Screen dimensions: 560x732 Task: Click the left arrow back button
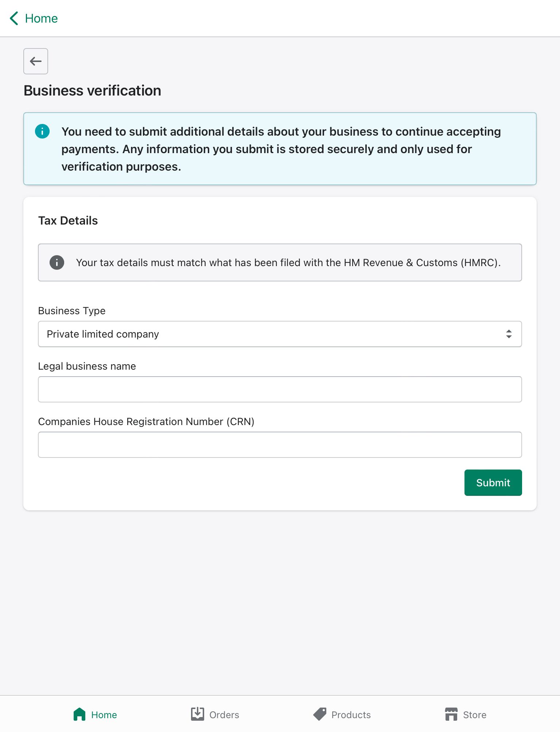pyautogui.click(x=36, y=61)
